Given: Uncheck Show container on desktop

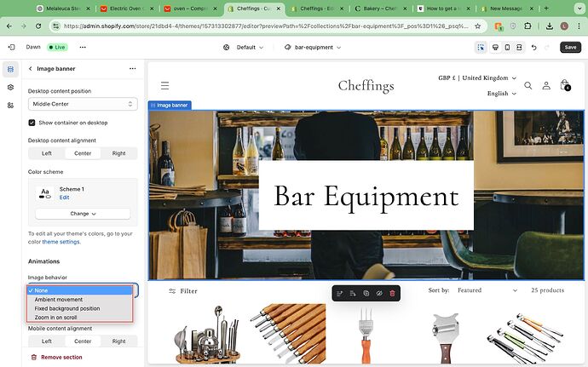Looking at the screenshot, I should (32, 123).
